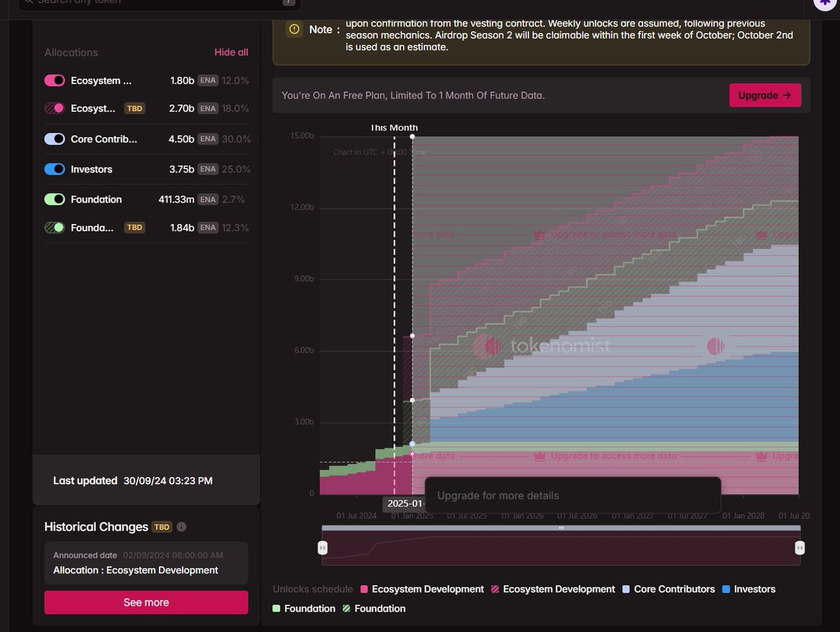Click the "Upgrade for more details" tooltip

573,496
